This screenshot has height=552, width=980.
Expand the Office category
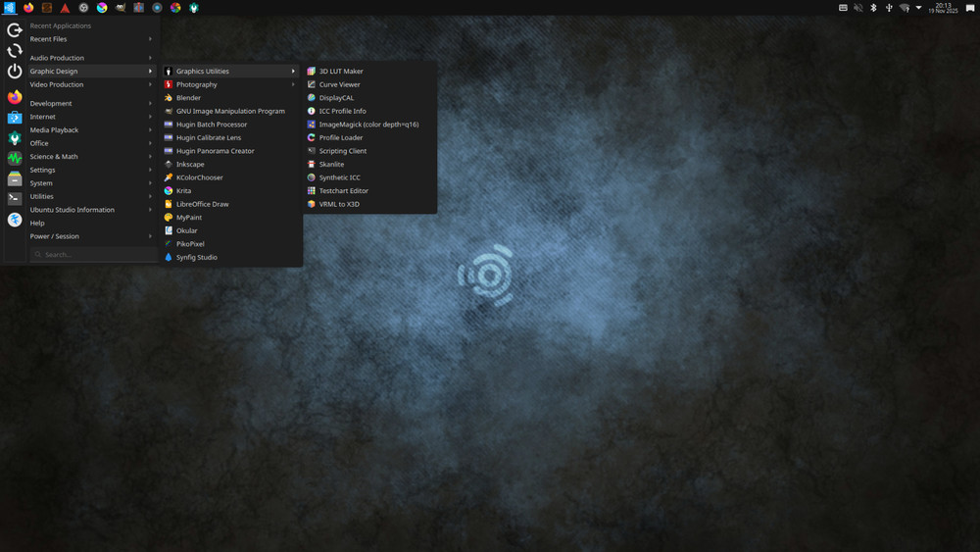point(91,143)
